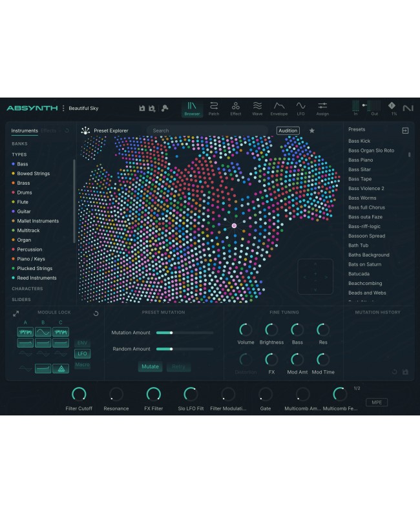Select the Instruments tab
The width and height of the screenshot is (420, 513).
(25, 131)
